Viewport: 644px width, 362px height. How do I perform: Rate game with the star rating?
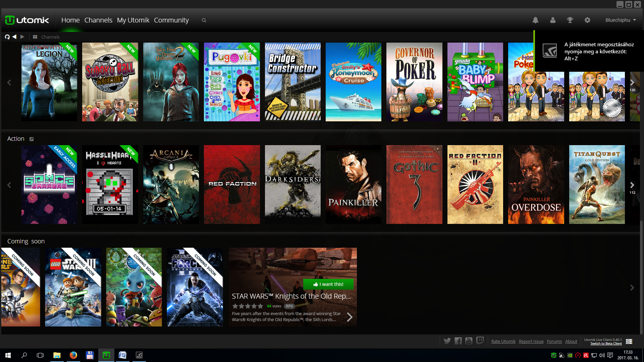(248, 306)
